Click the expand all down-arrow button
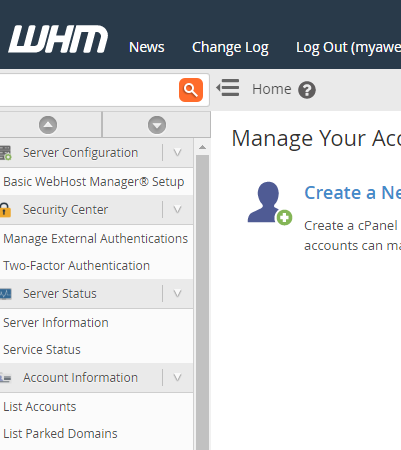The height and width of the screenshot is (450, 401). coord(157,125)
